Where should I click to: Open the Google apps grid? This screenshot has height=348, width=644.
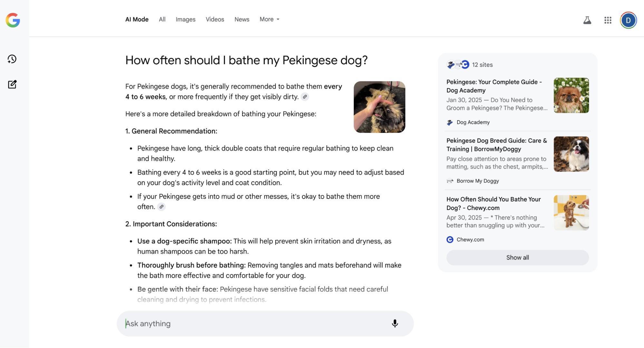click(x=608, y=20)
